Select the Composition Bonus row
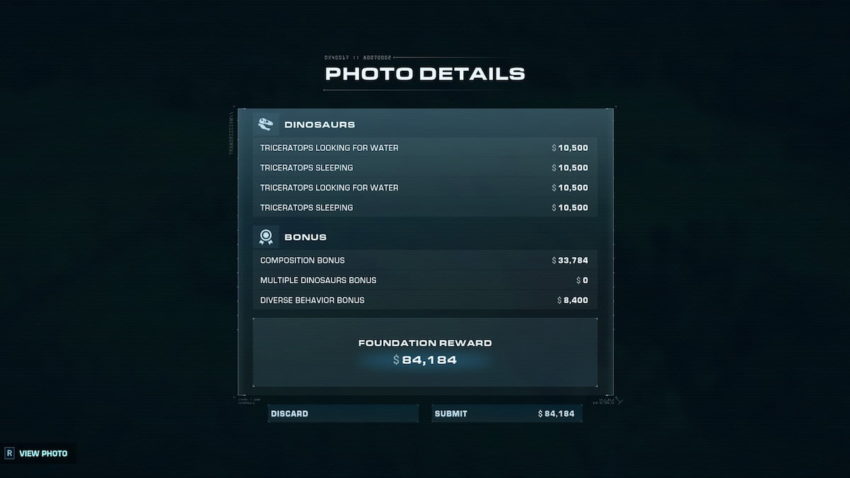The height and width of the screenshot is (478, 850). coord(425,260)
